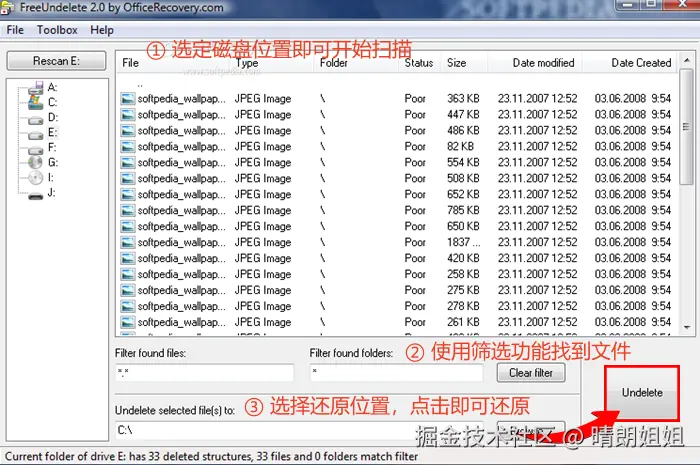Click image icon of the 447 KB file
Screen dimensions: 700x465
coord(128,115)
